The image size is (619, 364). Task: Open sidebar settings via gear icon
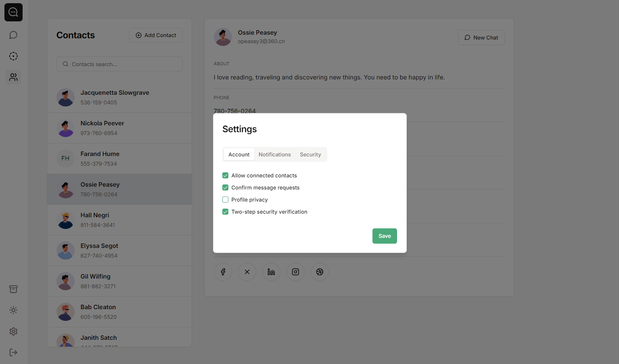click(13, 331)
